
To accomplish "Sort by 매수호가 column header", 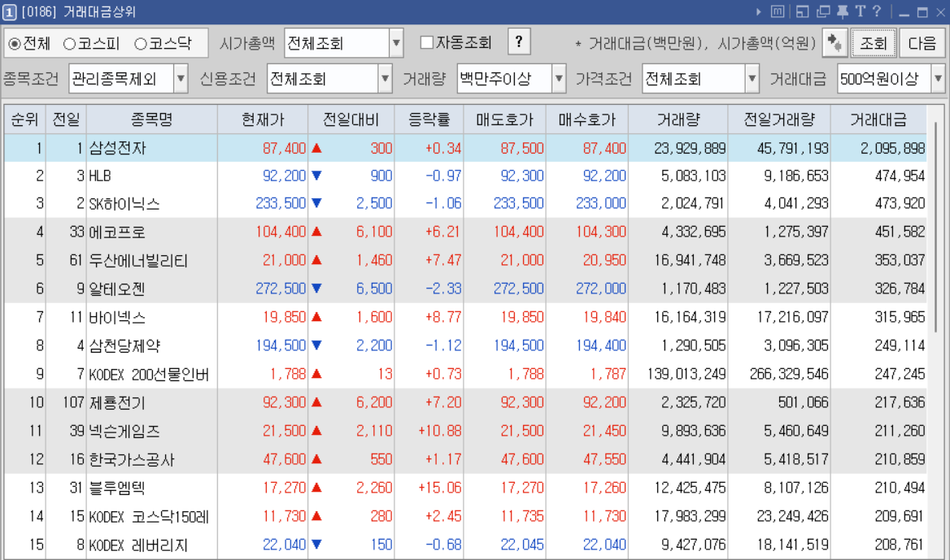I will [x=587, y=119].
